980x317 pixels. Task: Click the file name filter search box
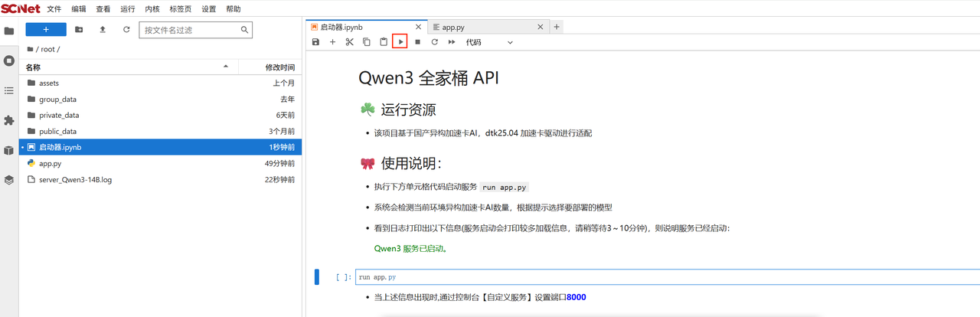[x=191, y=30]
